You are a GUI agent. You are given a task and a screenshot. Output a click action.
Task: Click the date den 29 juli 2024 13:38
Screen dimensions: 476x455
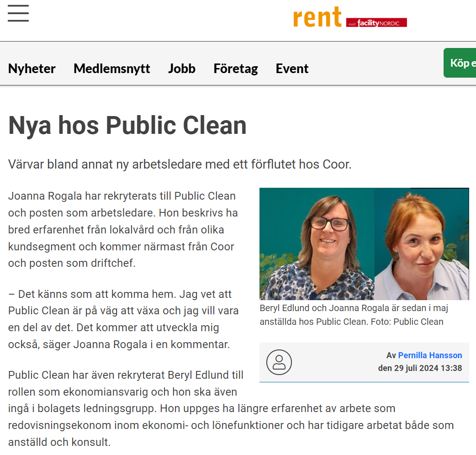pyautogui.click(x=420, y=368)
